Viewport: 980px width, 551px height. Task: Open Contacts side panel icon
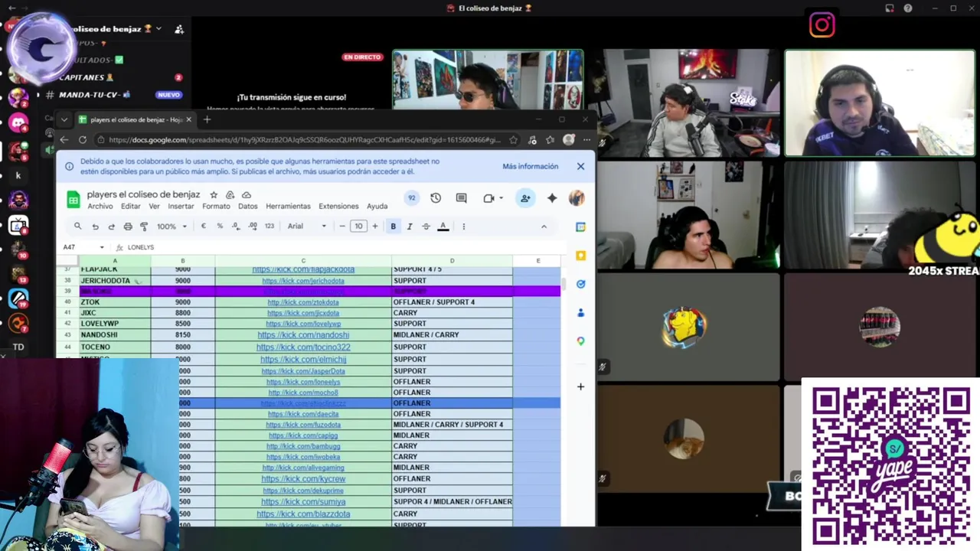[x=580, y=312]
